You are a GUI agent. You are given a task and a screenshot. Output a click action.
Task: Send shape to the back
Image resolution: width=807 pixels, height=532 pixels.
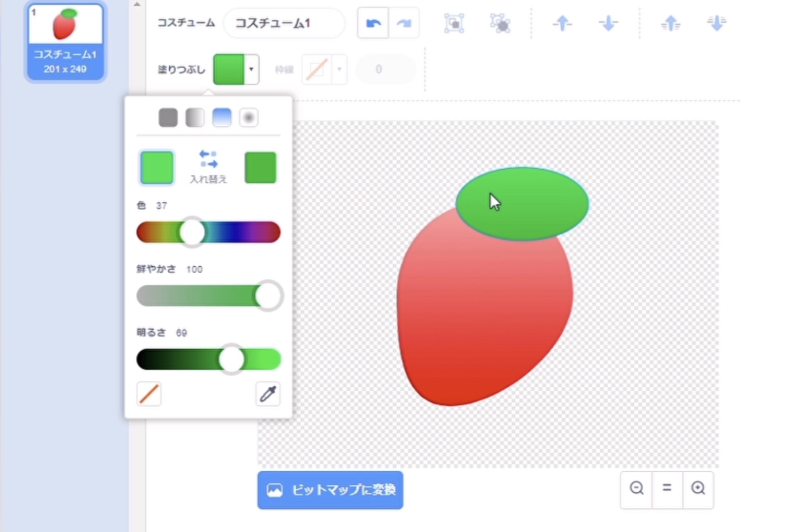pos(717,23)
